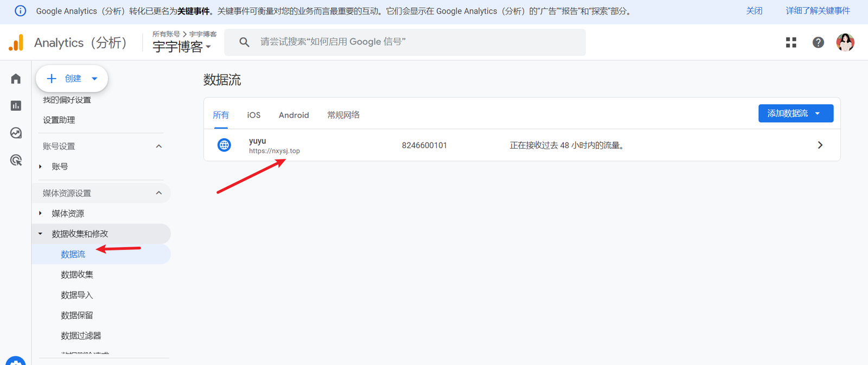868x365 pixels.
Task: Switch to the iOS tab
Action: tap(254, 115)
